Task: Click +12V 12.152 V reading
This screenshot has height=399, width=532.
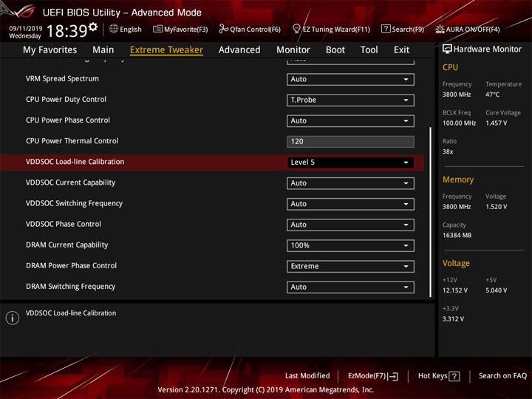Action: [455, 291]
